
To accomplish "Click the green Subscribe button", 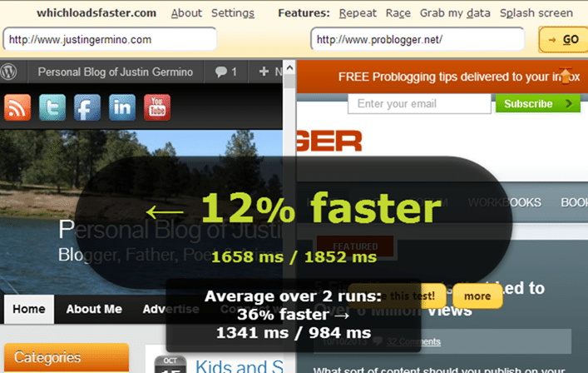I will [x=538, y=103].
